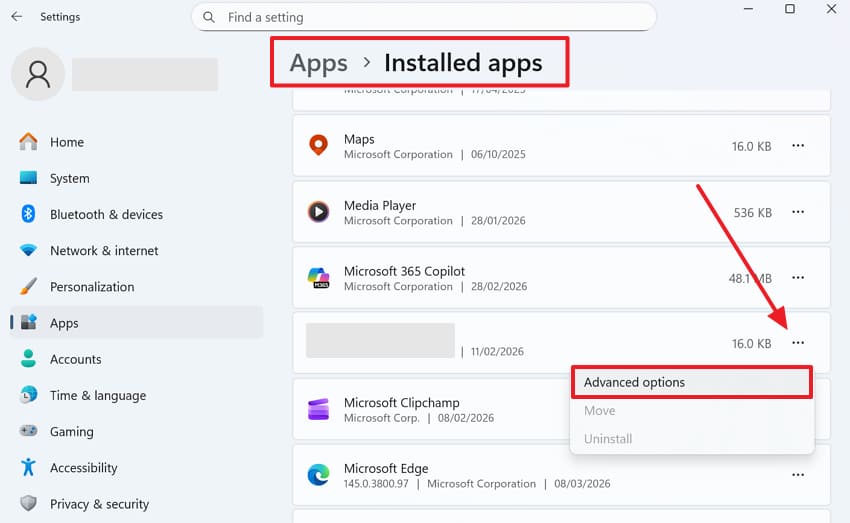Click the Edge version 145.0.3800.97 text

376,483
